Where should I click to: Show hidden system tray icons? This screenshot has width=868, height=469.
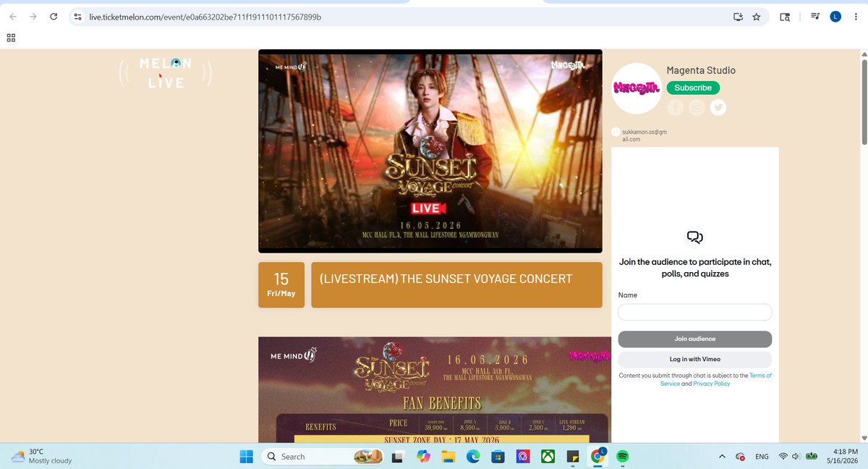(x=721, y=457)
